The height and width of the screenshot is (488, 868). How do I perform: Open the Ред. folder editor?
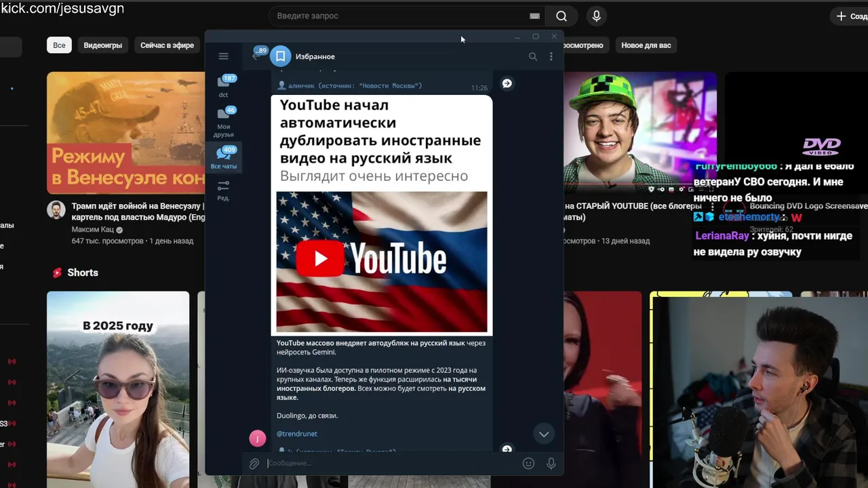point(224,190)
